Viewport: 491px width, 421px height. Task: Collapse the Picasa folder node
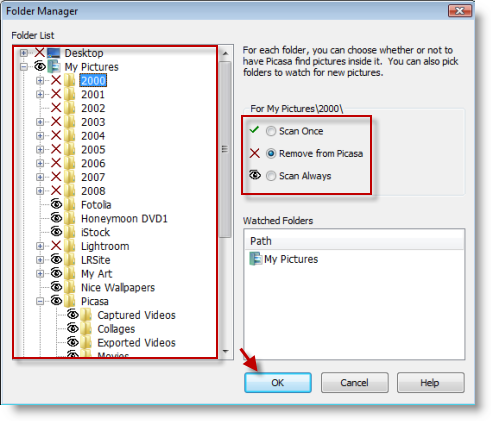(40, 301)
